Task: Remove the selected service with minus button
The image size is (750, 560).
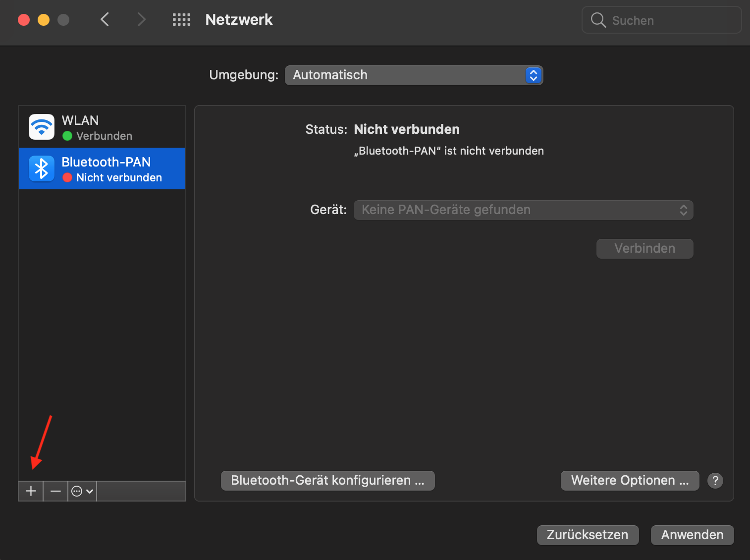Action: coord(55,491)
